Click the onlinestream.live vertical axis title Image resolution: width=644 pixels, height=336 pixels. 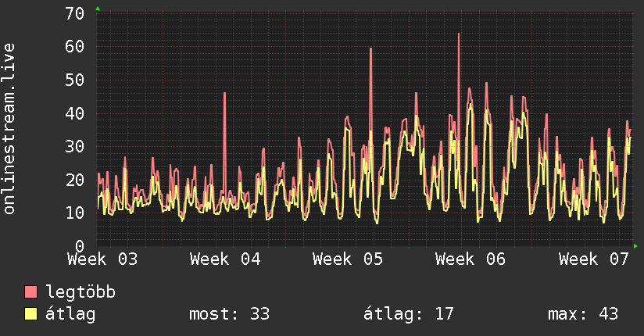point(9,129)
